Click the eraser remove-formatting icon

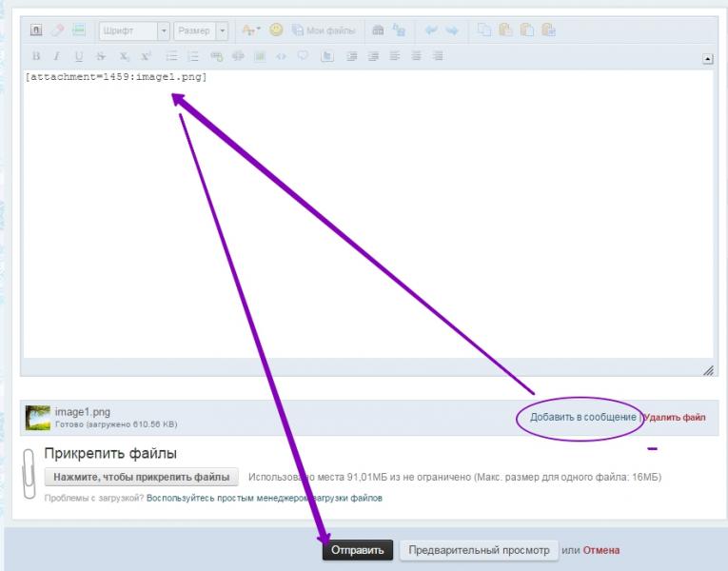pos(58,30)
